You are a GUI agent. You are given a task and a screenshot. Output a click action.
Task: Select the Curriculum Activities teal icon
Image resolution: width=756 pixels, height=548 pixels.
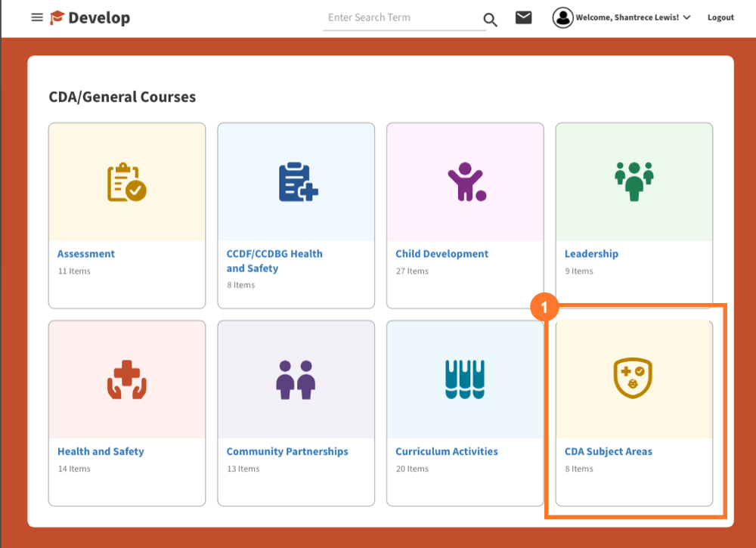coord(464,379)
